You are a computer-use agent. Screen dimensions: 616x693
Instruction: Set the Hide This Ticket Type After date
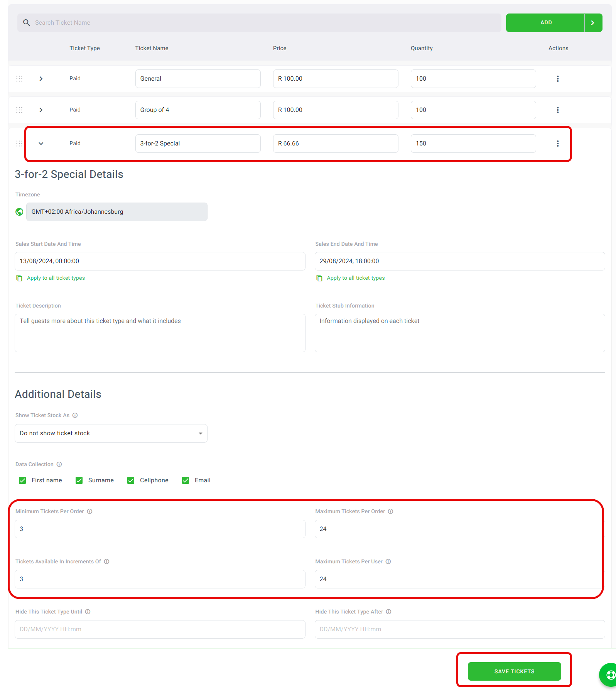tap(460, 629)
